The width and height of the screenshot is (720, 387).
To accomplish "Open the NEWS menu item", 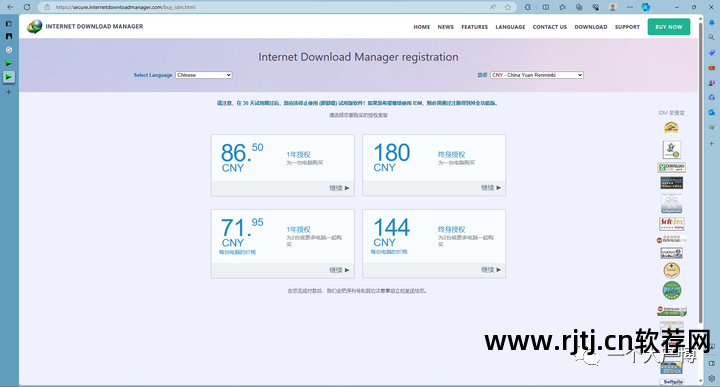I will pyautogui.click(x=445, y=27).
